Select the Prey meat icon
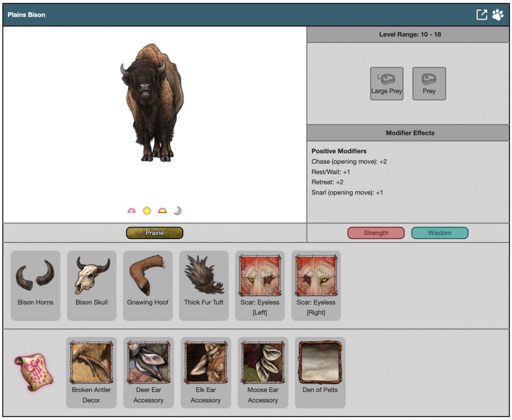Image resolution: width=512 pixels, height=420 pixels. point(429,83)
